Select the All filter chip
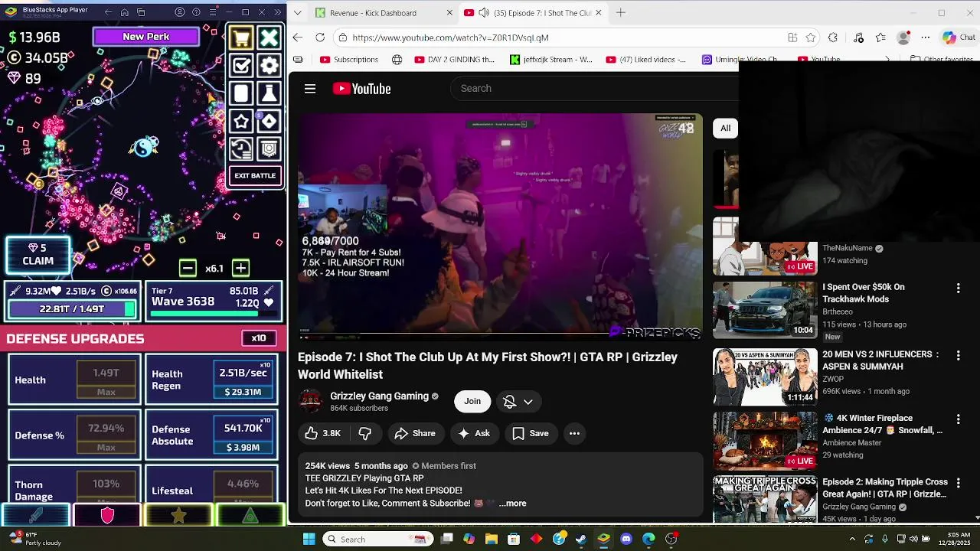The height and width of the screenshot is (551, 980). point(725,128)
